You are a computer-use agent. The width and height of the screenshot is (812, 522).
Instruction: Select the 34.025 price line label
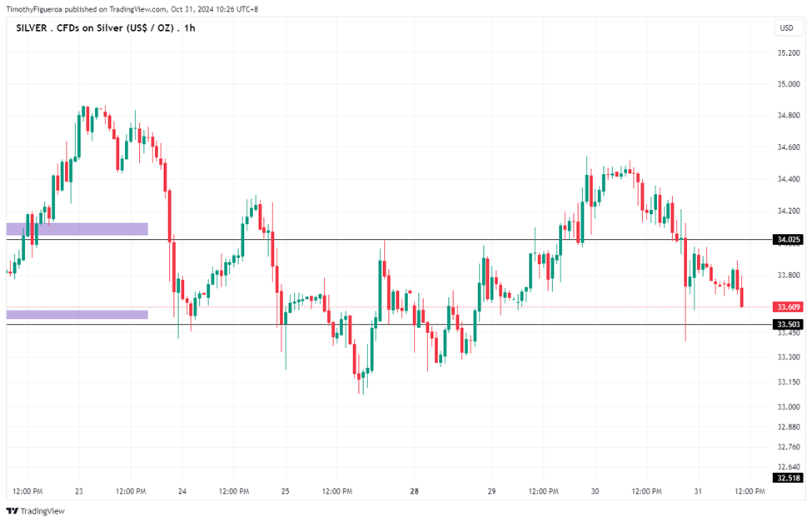click(788, 240)
